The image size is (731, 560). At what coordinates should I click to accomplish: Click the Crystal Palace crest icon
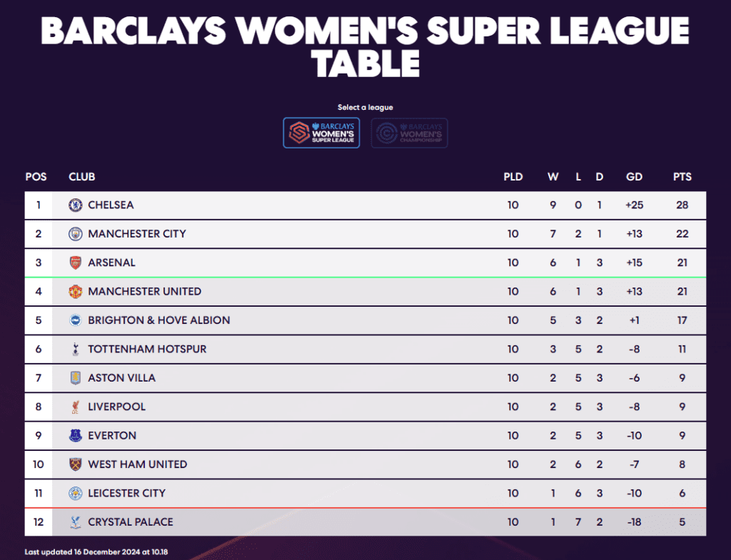(x=75, y=522)
